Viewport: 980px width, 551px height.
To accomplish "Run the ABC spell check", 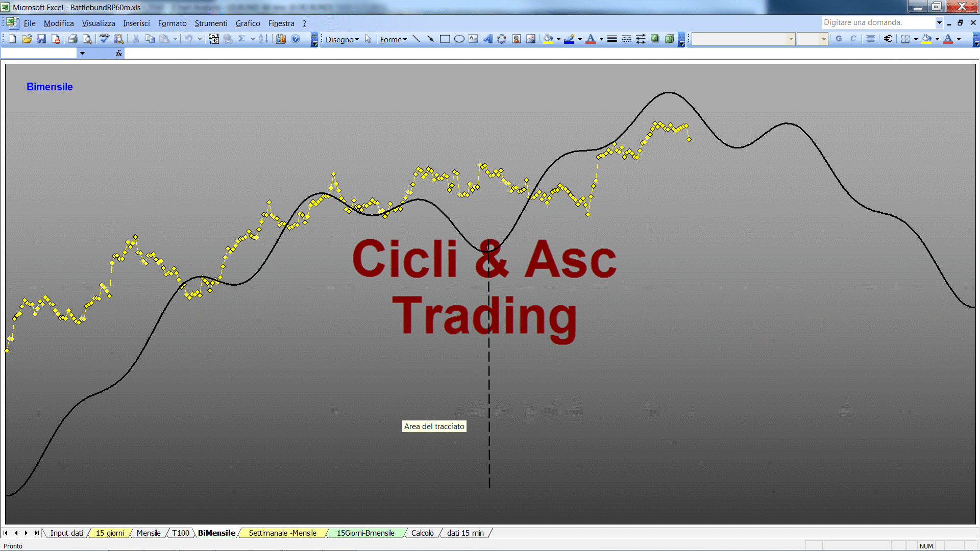I will point(104,39).
